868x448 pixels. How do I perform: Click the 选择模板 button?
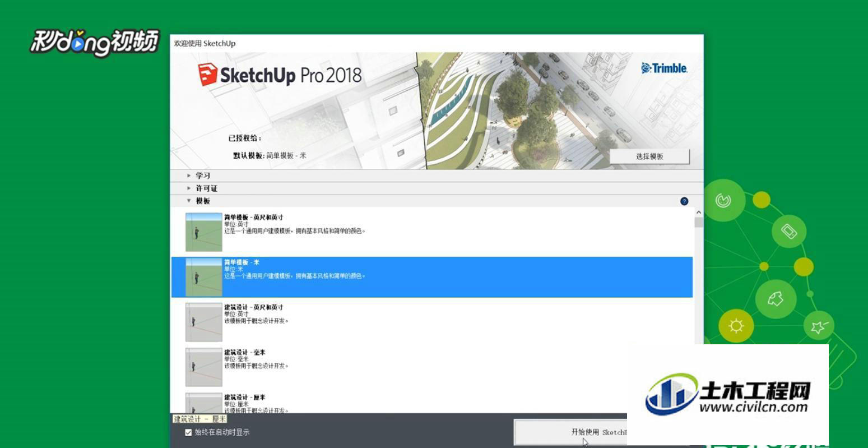coord(649,156)
